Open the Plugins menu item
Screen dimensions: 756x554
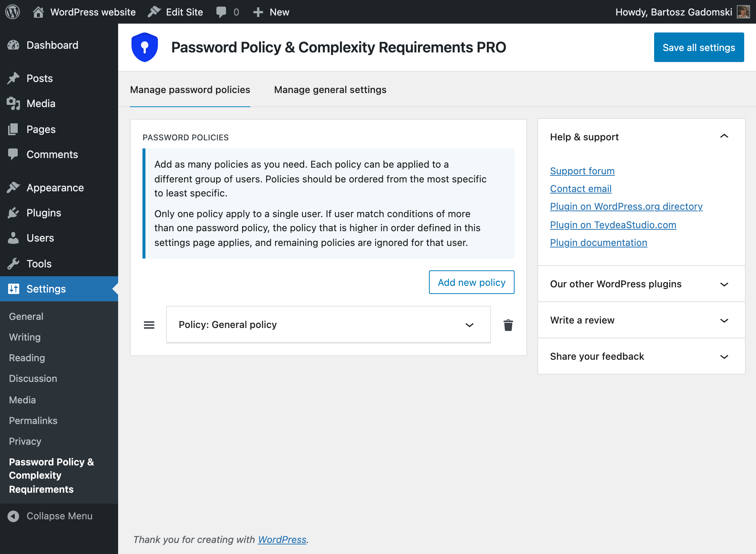coord(59,213)
